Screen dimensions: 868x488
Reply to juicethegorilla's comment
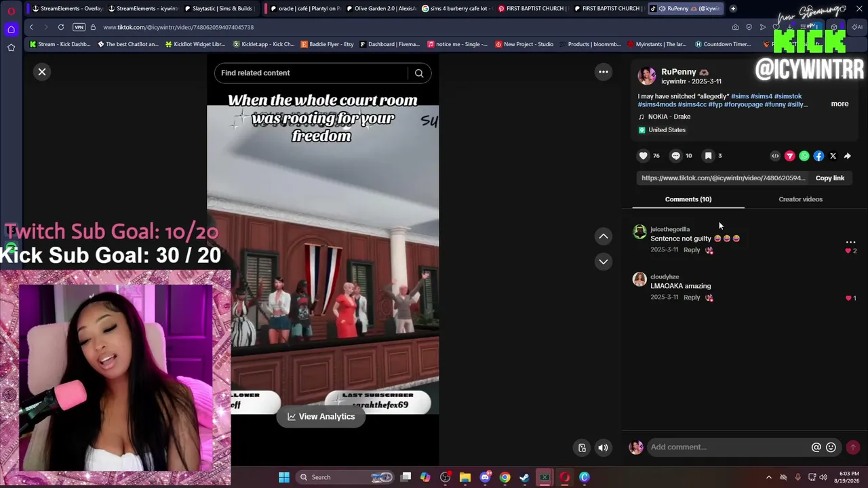tap(692, 250)
